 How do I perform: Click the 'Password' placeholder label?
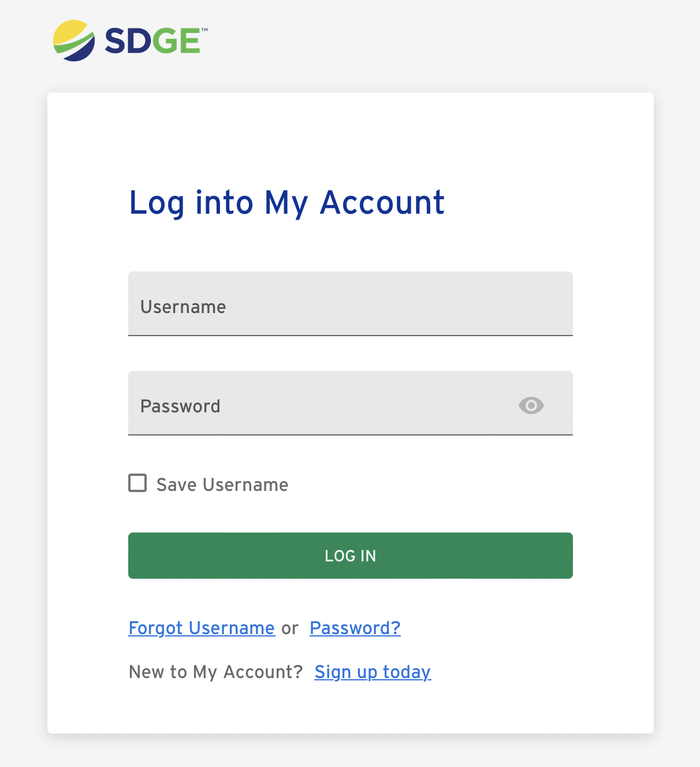[180, 406]
